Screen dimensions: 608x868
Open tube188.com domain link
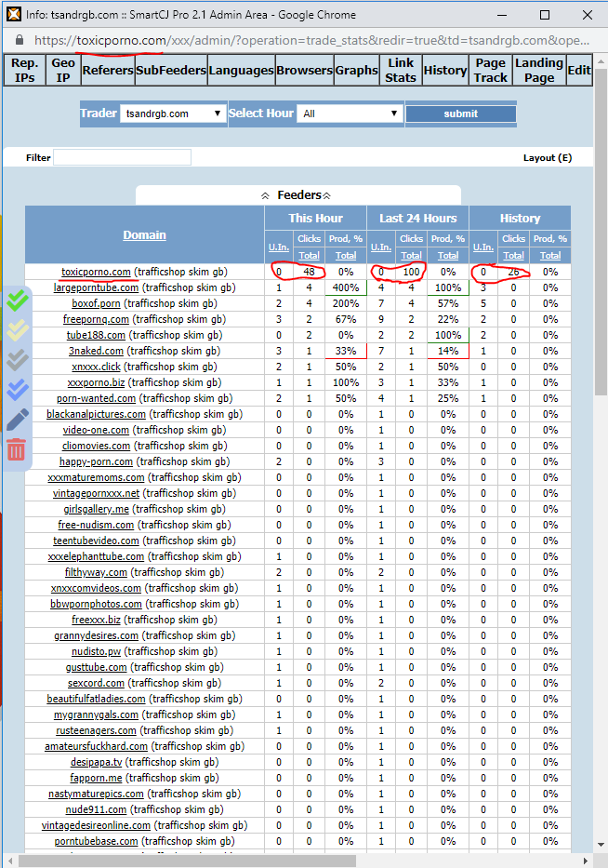tap(96, 335)
